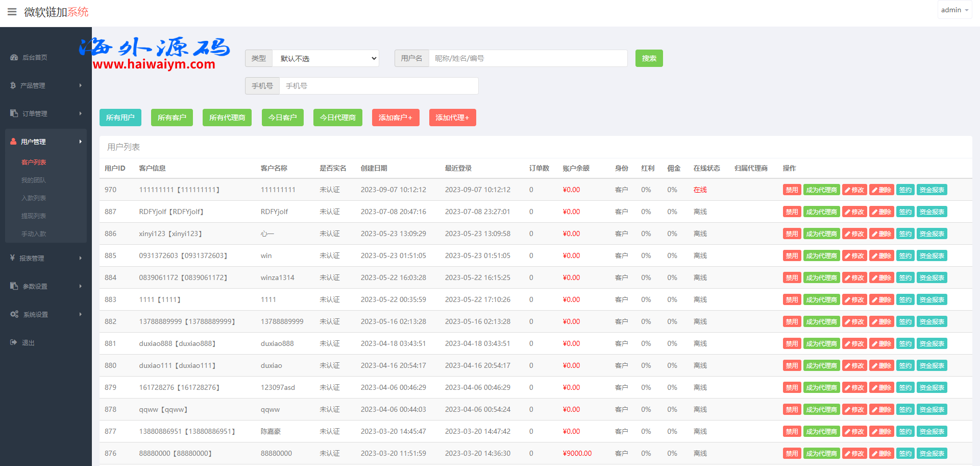This screenshot has width=980, height=466.
Task: Open 提现列表 in the sidebar submenu
Action: (x=34, y=216)
